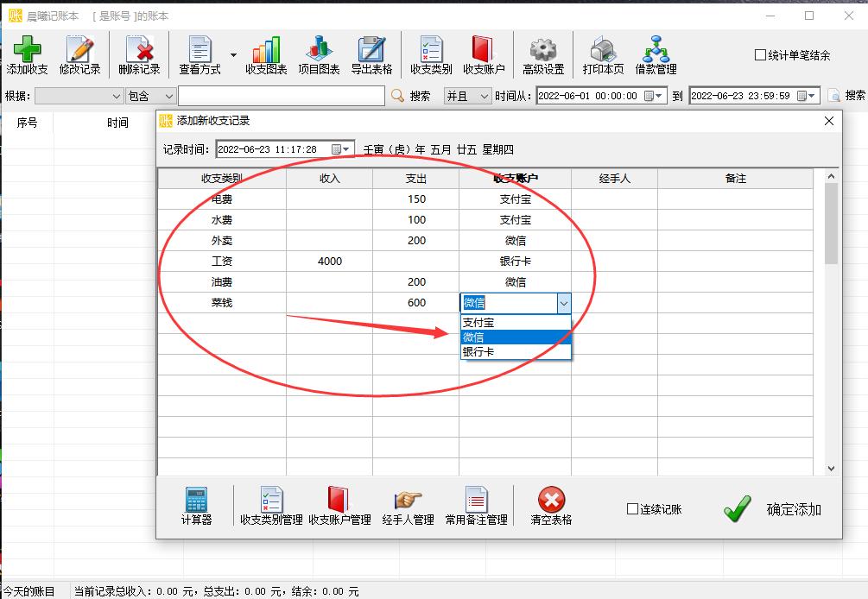
Task: Open 修改记录 edit tool
Action: [x=79, y=54]
